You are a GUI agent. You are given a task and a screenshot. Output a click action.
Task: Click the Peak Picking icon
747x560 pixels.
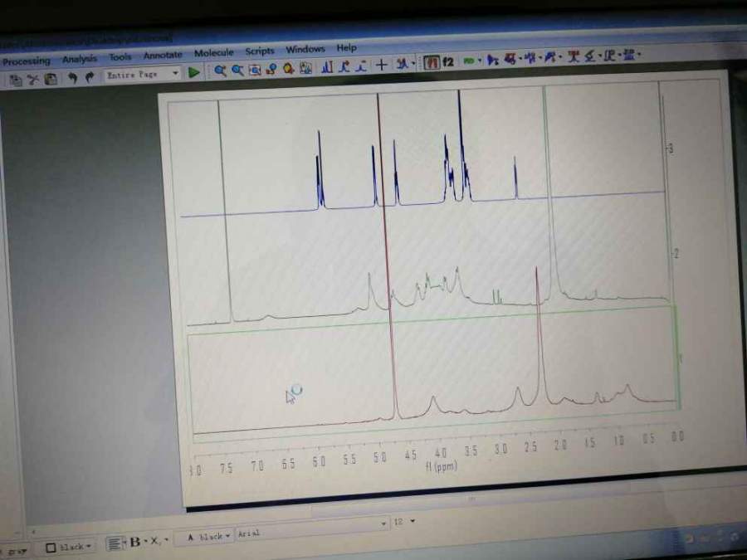coord(590,56)
